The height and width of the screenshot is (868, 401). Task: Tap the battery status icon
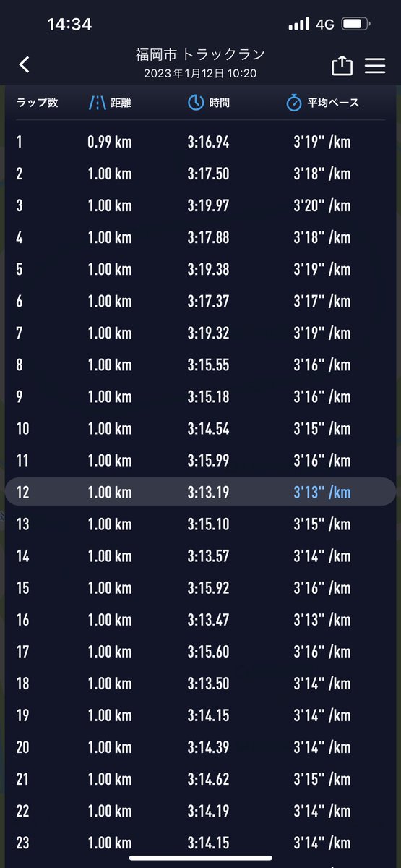355,25
